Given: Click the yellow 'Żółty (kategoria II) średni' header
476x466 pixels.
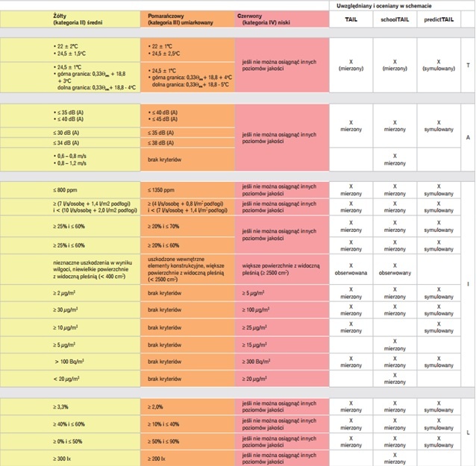Looking at the screenshot, I should point(70,19).
